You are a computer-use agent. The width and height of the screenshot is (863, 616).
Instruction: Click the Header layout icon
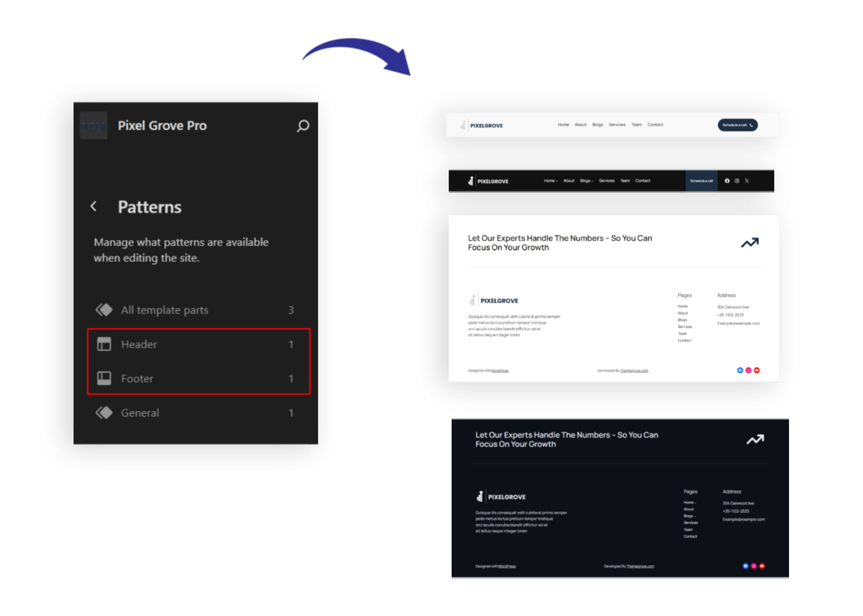104,344
